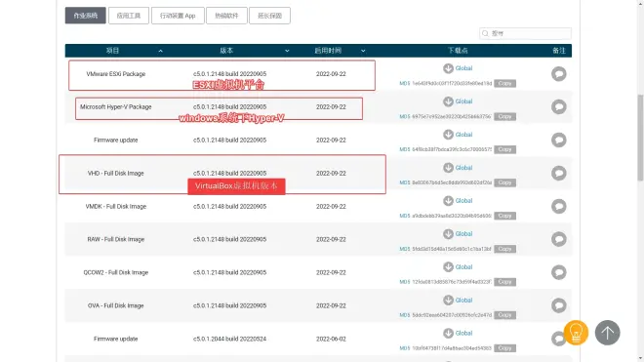Image resolution: width=644 pixels, height=362 pixels.
Task: Copy MD5 of Microsoft Hyper-V Package
Action: (x=504, y=117)
